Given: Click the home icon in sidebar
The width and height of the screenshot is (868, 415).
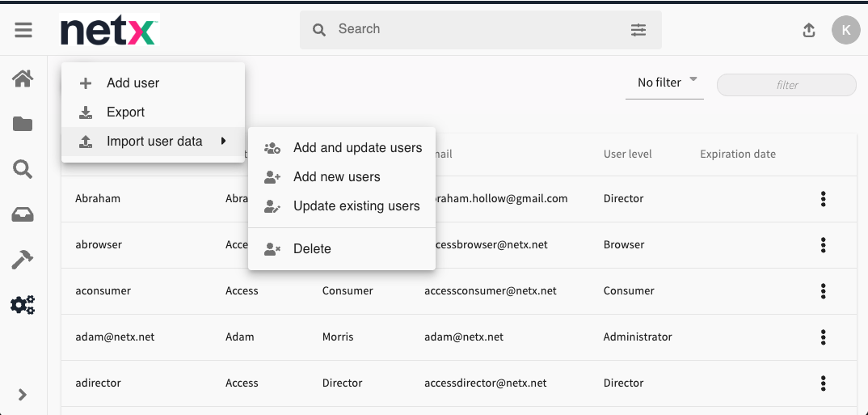Looking at the screenshot, I should (23, 78).
